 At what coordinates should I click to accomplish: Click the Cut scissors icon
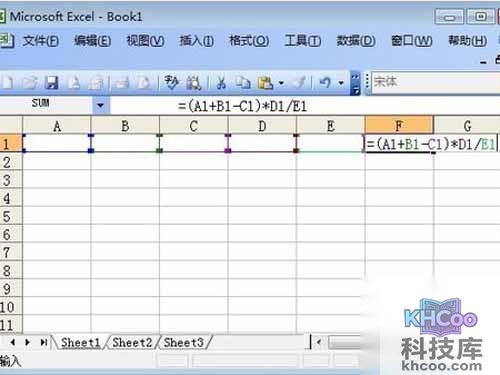pyautogui.click(x=221, y=82)
